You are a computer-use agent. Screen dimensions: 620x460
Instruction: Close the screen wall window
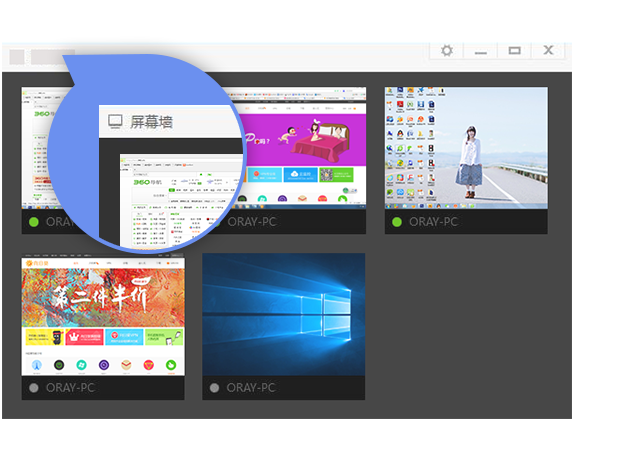[x=548, y=50]
